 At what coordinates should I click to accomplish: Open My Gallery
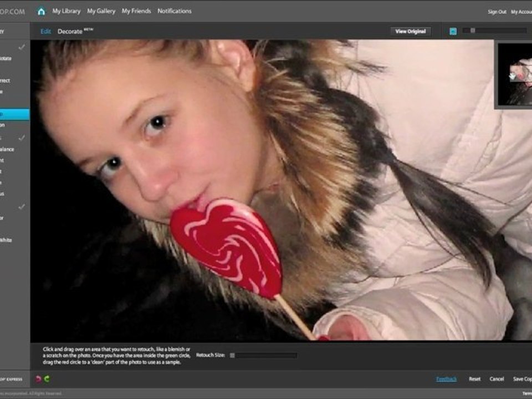101,11
